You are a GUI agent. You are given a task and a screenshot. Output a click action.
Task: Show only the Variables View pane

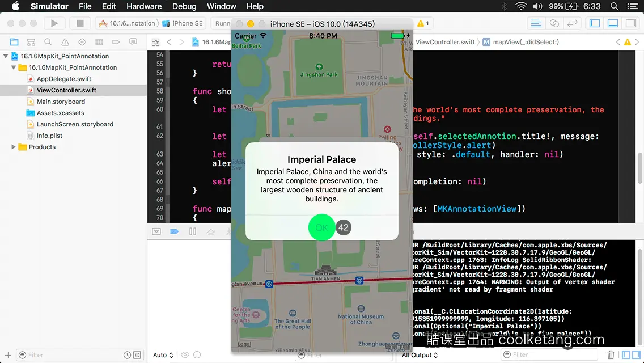coord(626,354)
